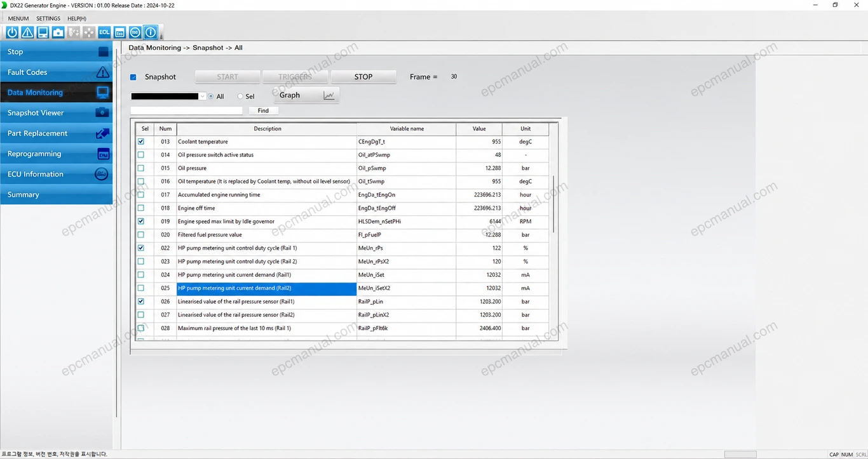Click the table's vertical scrollbar
This screenshot has height=459, width=868.
click(553, 204)
